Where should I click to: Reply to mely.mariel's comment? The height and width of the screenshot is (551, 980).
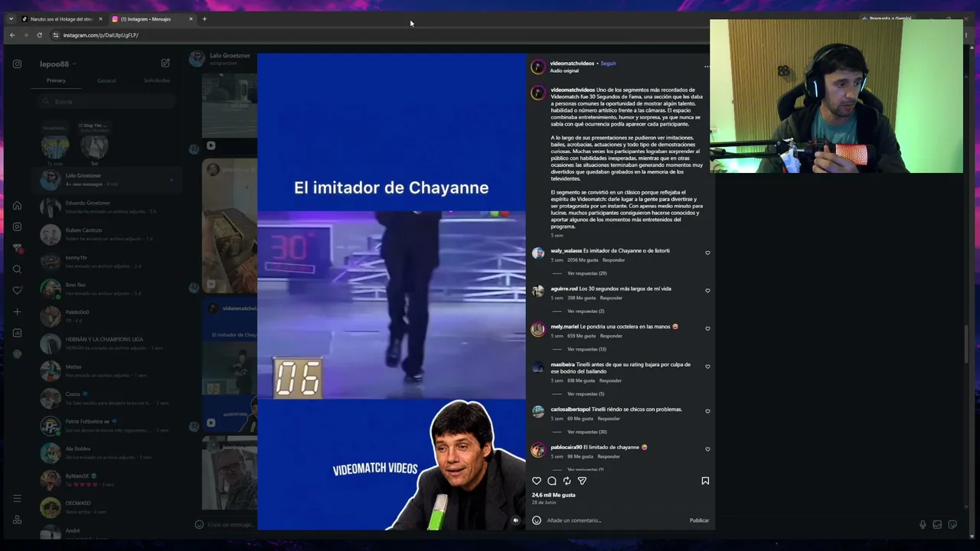[611, 336]
